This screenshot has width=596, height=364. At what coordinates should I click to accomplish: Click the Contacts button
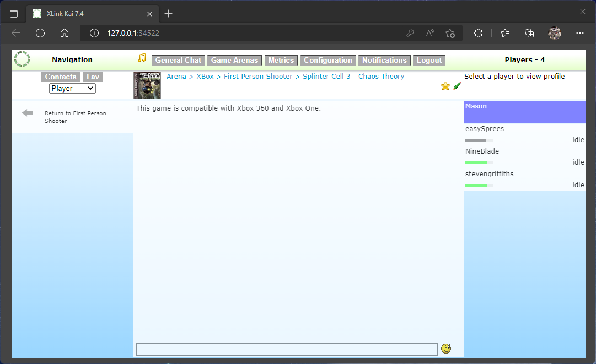point(61,77)
